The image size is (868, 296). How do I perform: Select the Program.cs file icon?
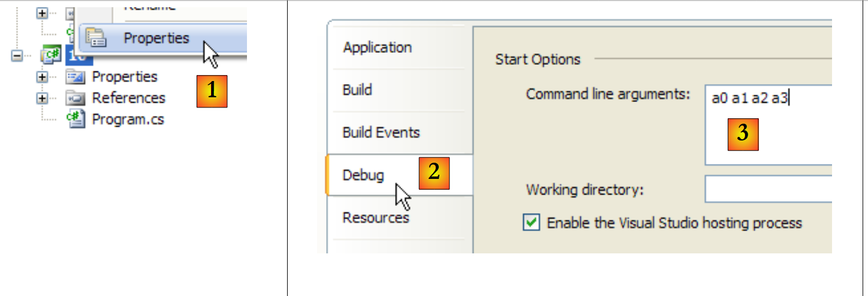point(75,119)
